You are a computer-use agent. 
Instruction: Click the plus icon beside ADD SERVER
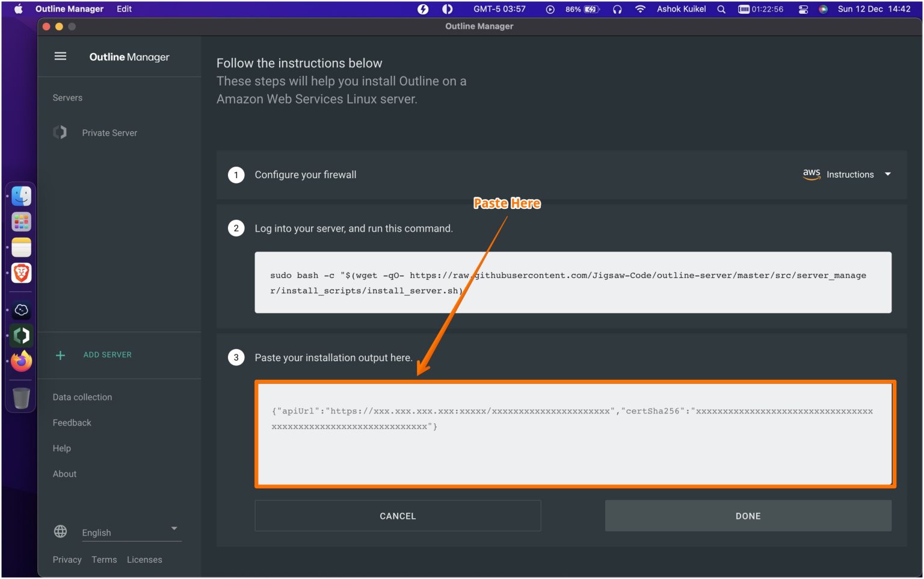tap(60, 355)
